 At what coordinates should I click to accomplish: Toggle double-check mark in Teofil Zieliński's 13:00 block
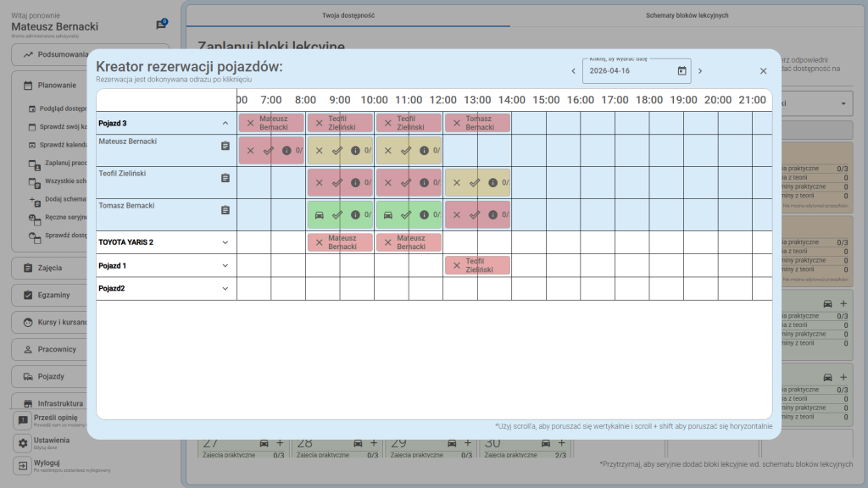[x=475, y=183]
